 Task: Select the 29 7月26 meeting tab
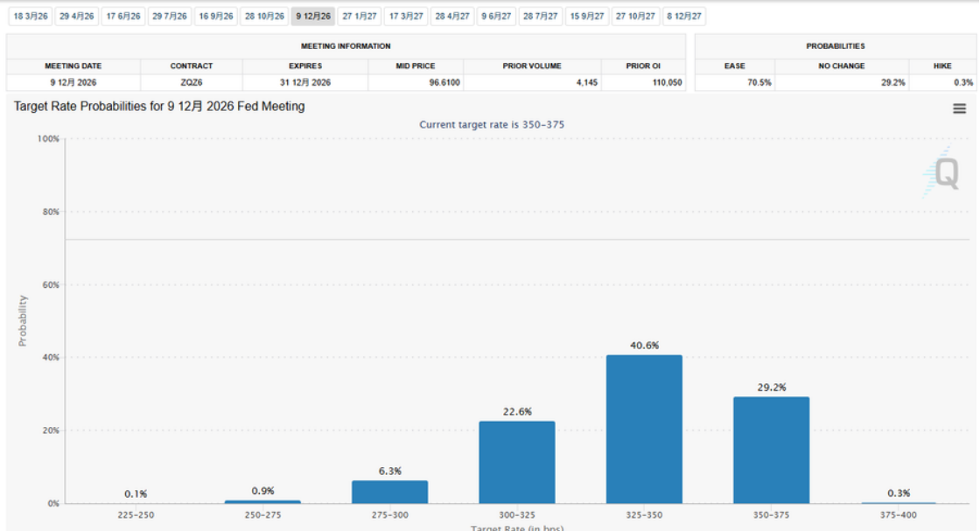169,17
